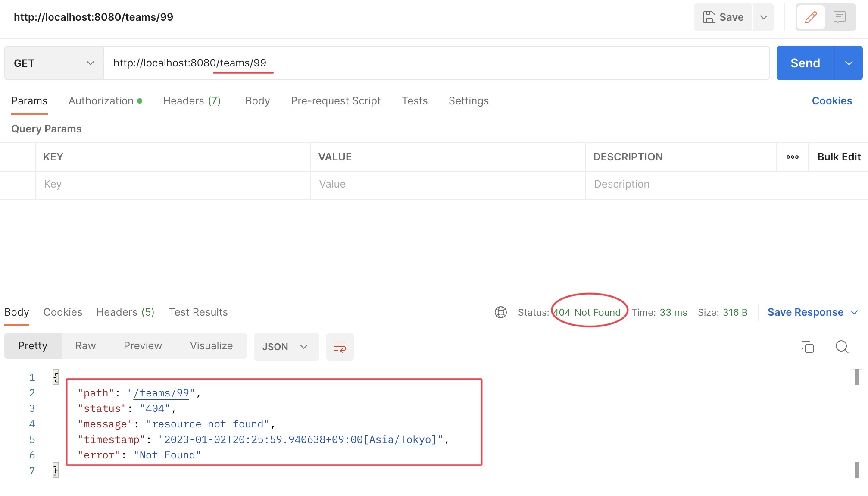Screen dimensions: 868x496
Task: Toggle the word wrap icon in response toolbar
Action: tap(340, 347)
